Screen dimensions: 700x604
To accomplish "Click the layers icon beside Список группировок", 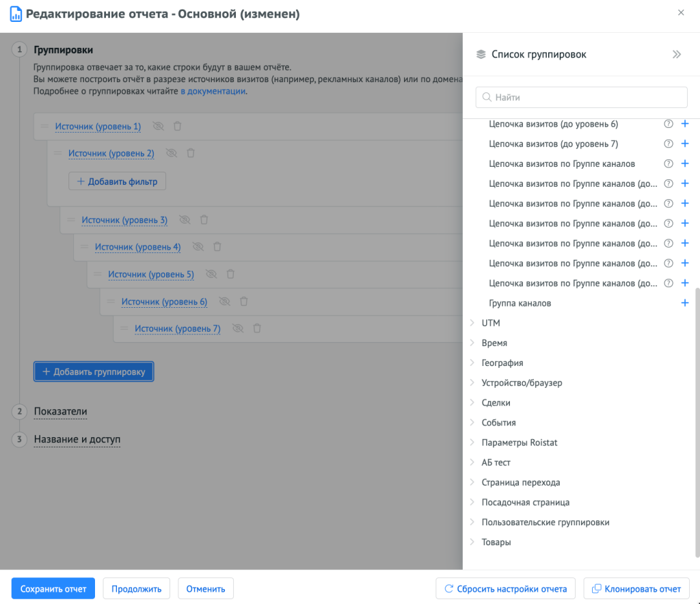I will point(481,55).
